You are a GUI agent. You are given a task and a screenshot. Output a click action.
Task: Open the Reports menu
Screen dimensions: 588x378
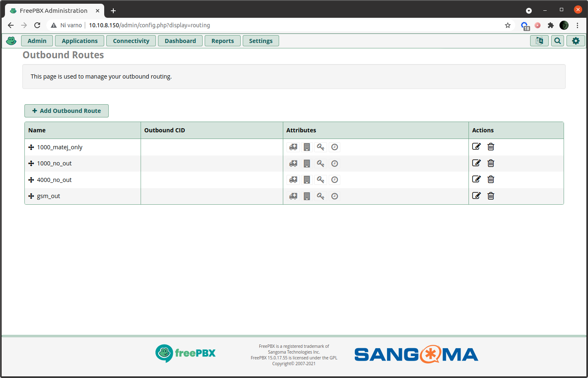click(222, 41)
